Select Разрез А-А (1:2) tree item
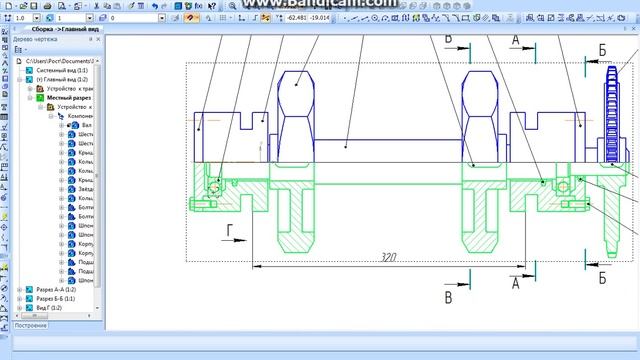 tap(56, 290)
